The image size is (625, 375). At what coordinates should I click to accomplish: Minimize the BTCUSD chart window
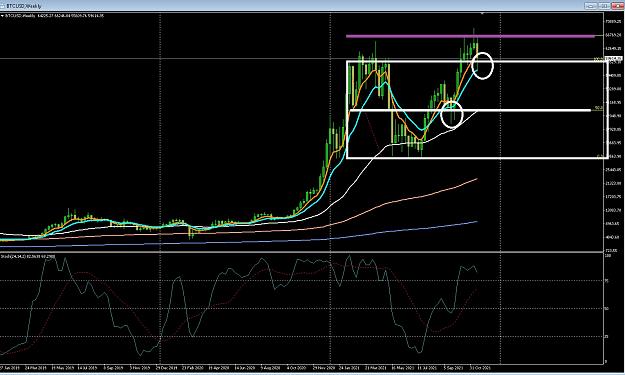(591, 6)
